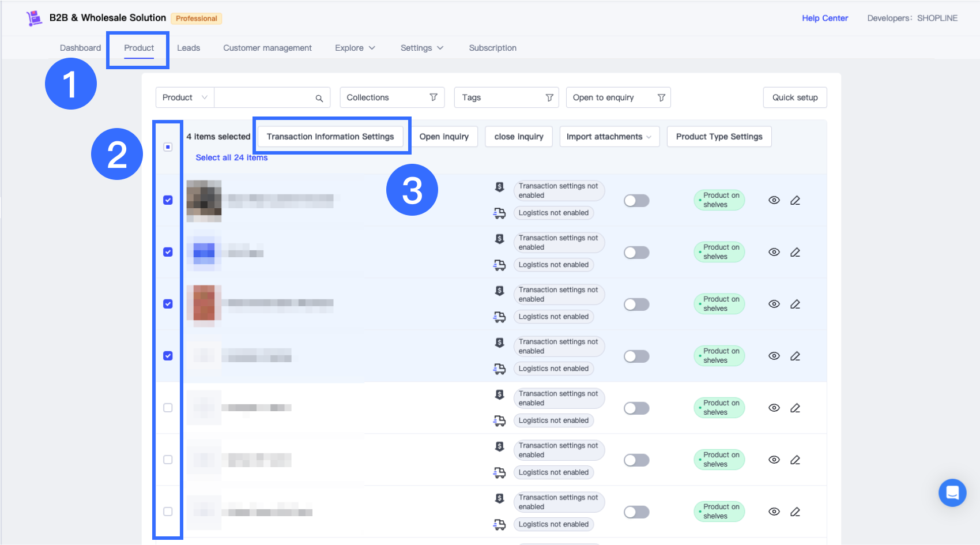Click the pencil edit icon in fourth product row
This screenshot has height=545, width=980.
pos(795,356)
